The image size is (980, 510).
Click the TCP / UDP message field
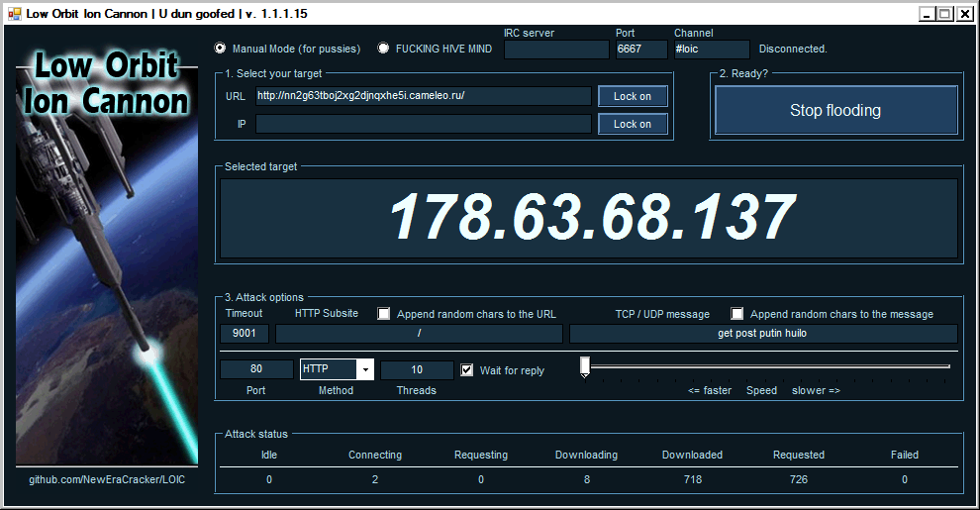click(763, 333)
